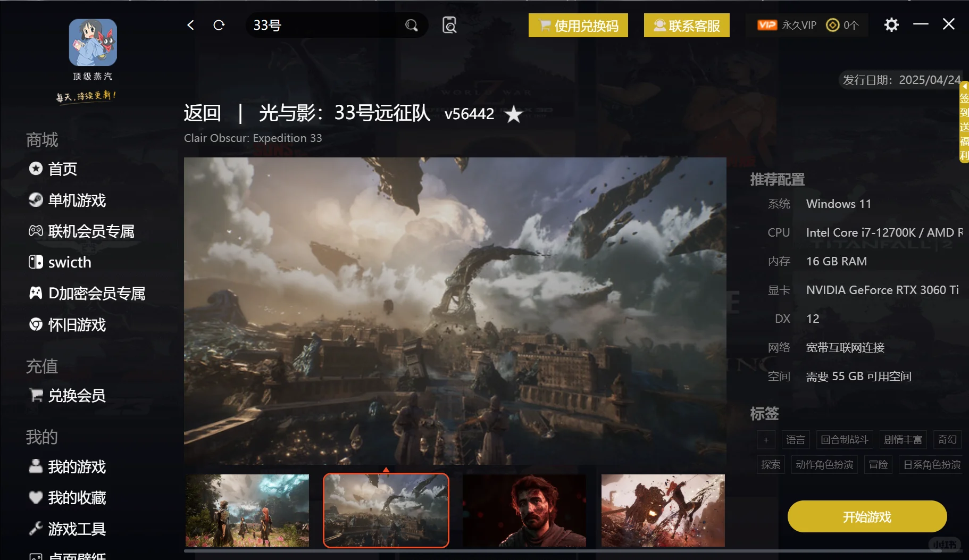Click the Windows 11 system value
Screen dimensions: 969x560
839,204
